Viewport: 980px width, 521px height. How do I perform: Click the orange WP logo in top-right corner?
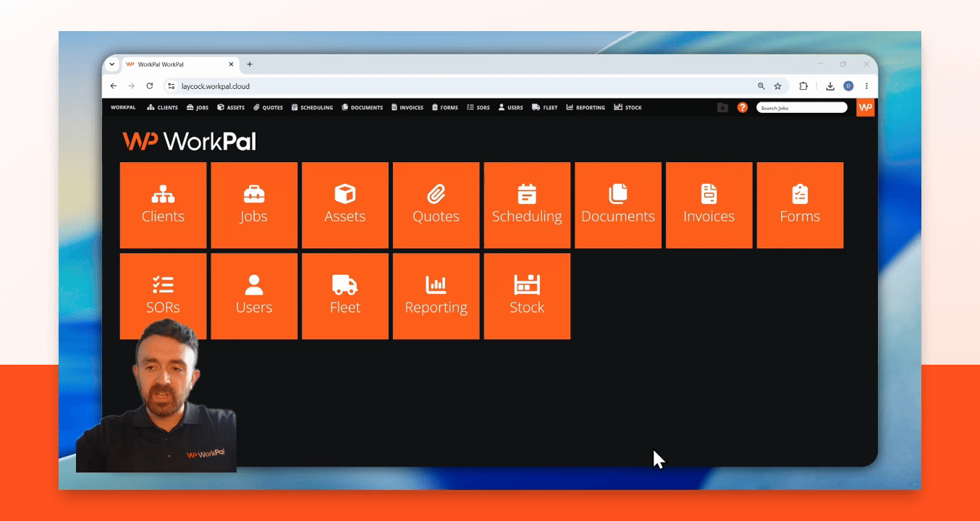click(x=865, y=107)
